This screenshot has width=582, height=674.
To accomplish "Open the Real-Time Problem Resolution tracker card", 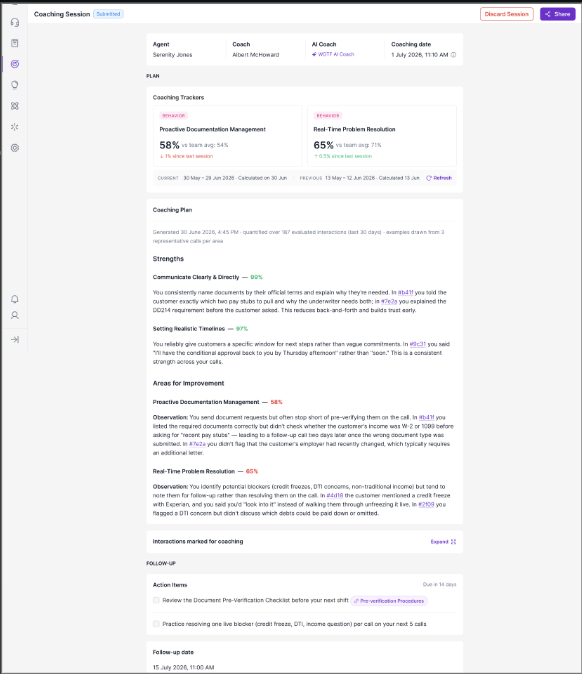I will [382, 136].
